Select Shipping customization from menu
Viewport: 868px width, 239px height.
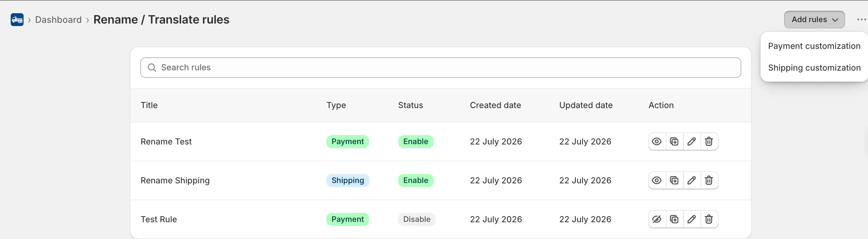[x=814, y=68]
